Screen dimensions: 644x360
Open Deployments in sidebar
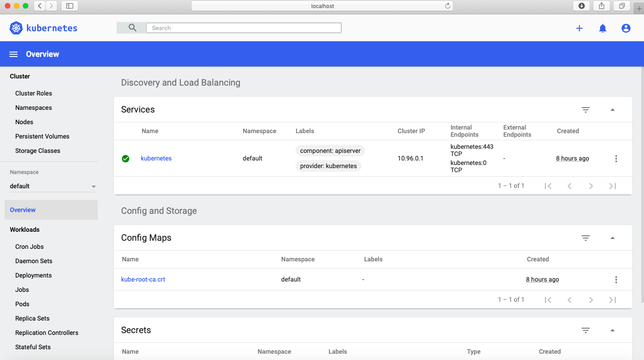(x=34, y=275)
